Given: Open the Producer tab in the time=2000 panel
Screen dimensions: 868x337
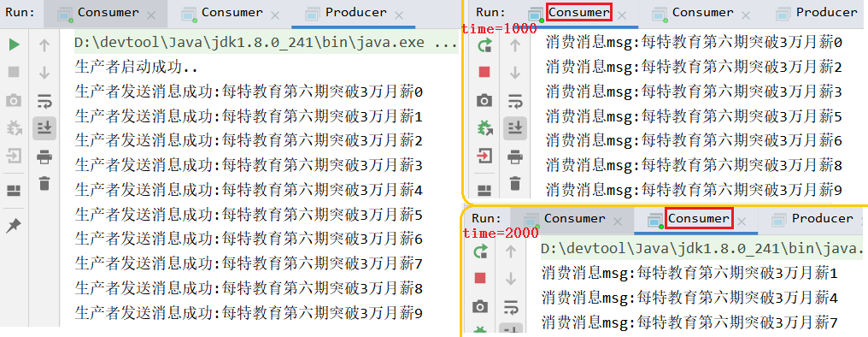Looking at the screenshot, I should pyautogui.click(x=813, y=219).
